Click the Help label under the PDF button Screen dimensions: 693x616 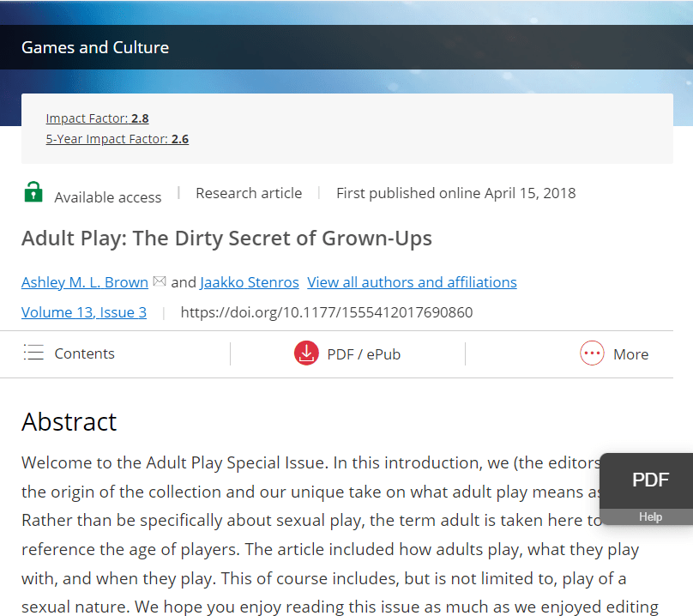(x=650, y=516)
